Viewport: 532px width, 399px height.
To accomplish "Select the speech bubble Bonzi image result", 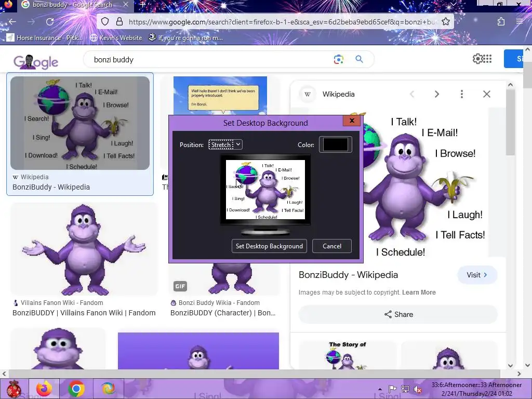I will (x=220, y=96).
